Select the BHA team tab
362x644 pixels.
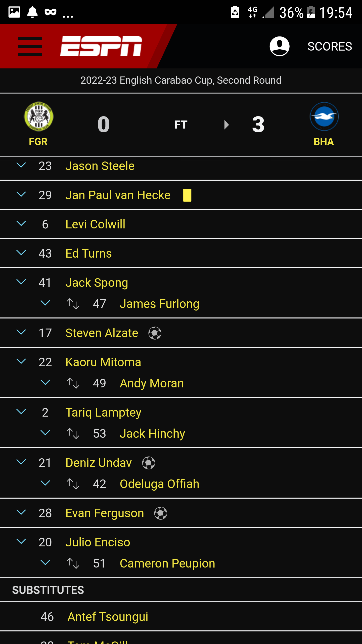click(324, 142)
